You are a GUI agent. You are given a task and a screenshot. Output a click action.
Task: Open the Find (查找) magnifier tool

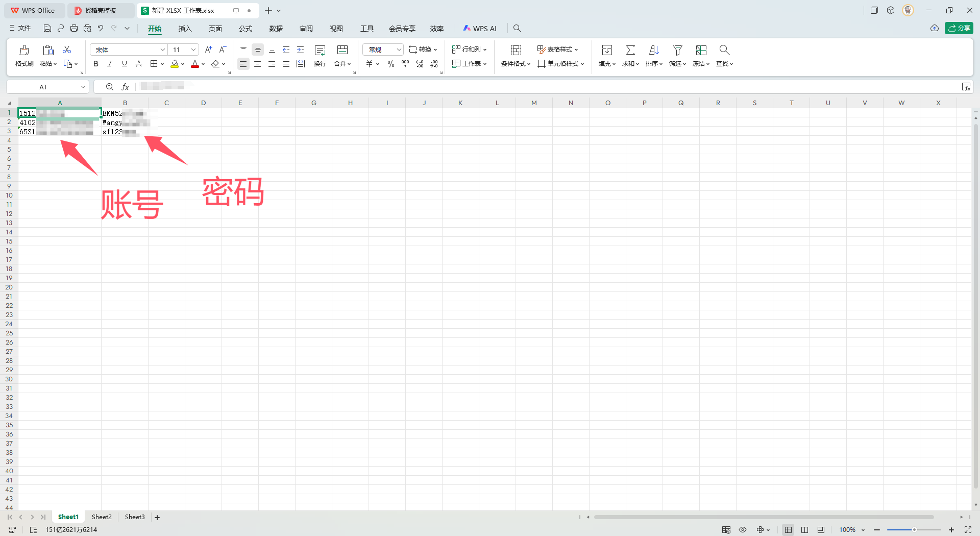(724, 51)
